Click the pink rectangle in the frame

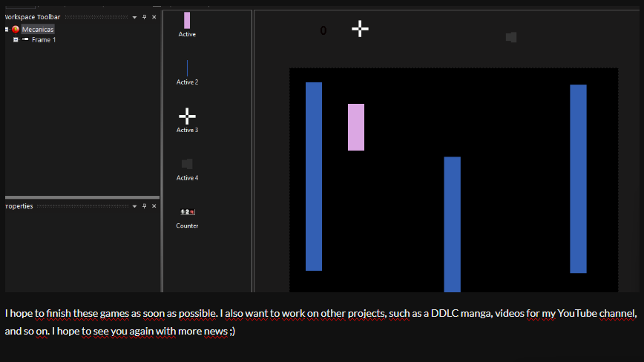click(x=356, y=127)
